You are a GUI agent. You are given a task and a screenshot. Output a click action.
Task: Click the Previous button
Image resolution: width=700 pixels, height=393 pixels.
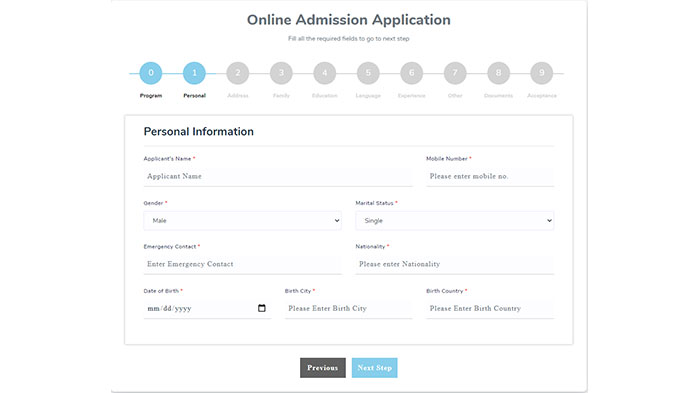[x=323, y=368]
